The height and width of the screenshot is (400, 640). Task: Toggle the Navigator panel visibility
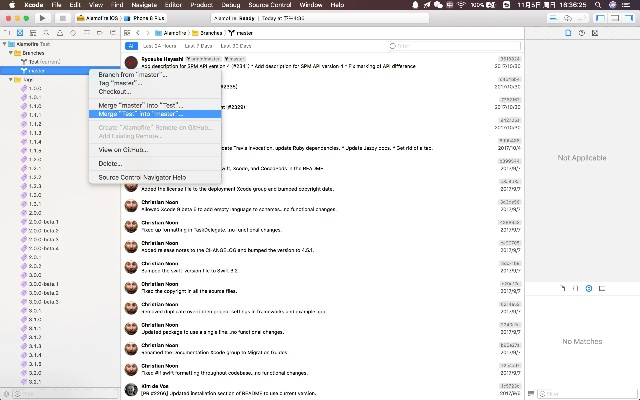coord(600,18)
